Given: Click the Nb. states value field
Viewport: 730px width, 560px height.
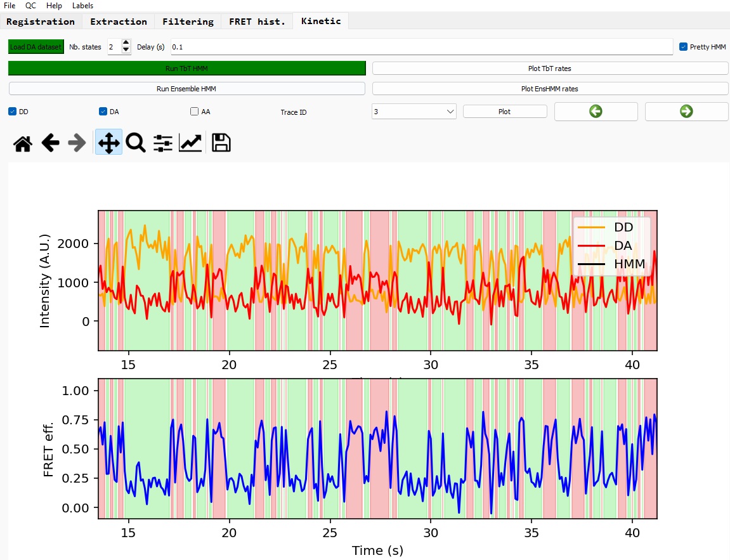Looking at the screenshot, I should pos(114,47).
